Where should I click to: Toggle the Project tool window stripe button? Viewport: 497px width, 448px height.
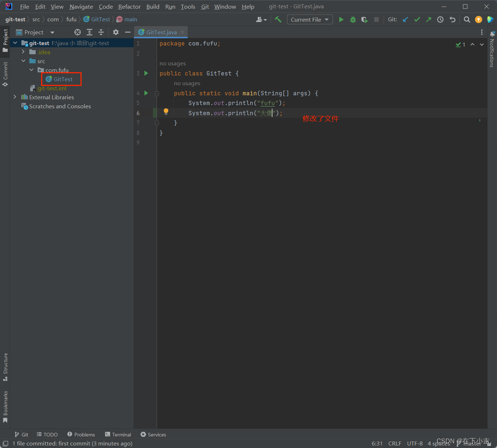click(5, 40)
